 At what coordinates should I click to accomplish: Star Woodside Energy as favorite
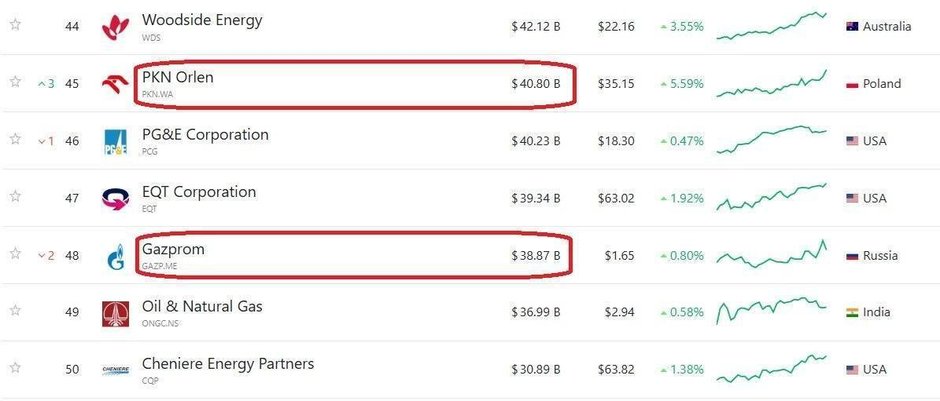pos(15,25)
